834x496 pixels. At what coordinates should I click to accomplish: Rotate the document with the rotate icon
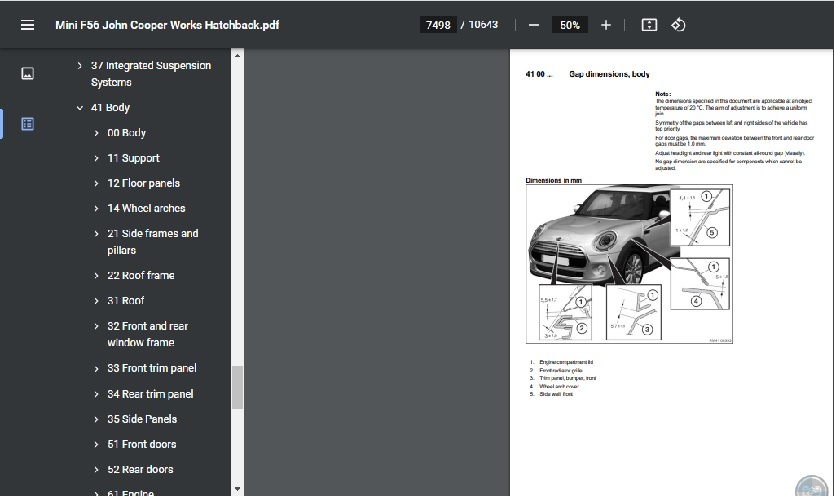point(678,25)
